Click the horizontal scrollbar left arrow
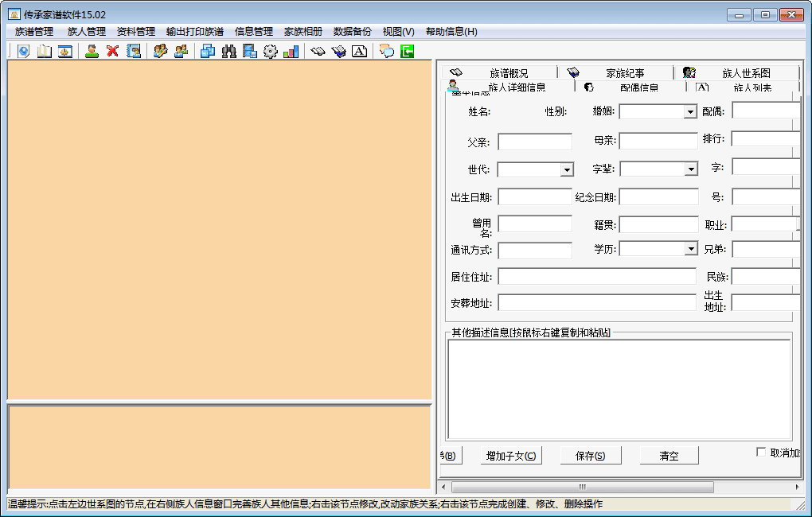812x517 pixels. (x=443, y=487)
